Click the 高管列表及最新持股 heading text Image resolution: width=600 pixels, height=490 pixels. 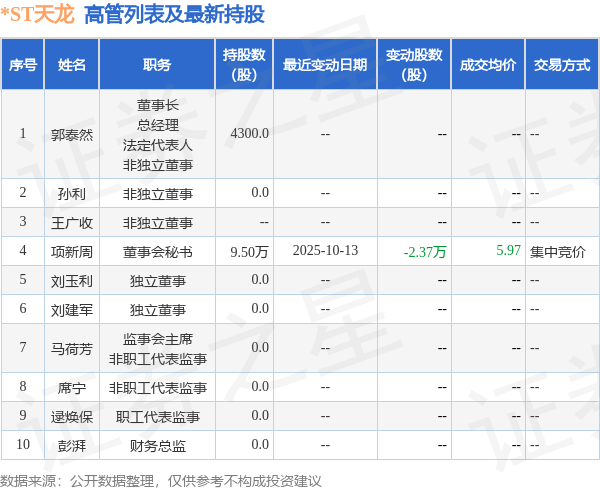click(x=174, y=15)
